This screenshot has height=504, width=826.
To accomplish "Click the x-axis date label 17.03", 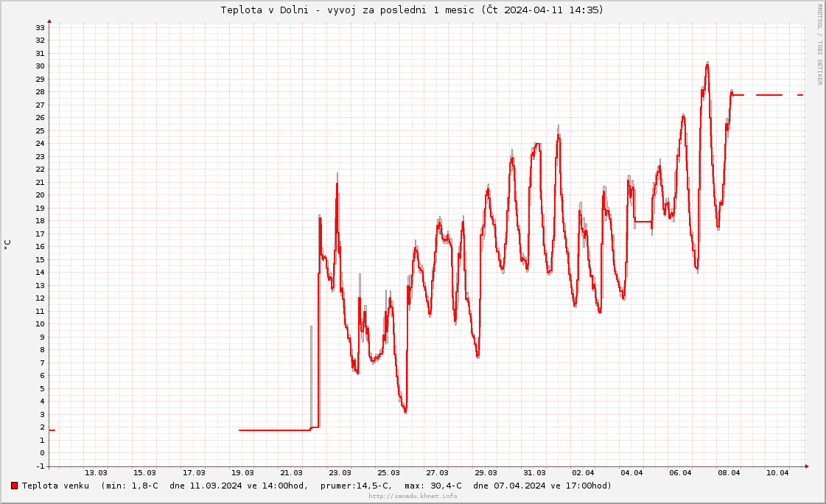I will pyautogui.click(x=193, y=473).
